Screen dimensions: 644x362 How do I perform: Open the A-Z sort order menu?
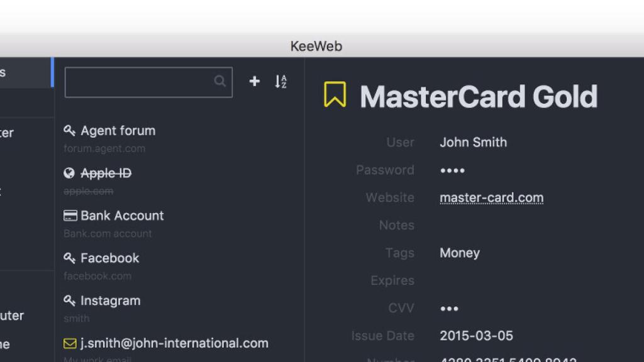pos(280,82)
